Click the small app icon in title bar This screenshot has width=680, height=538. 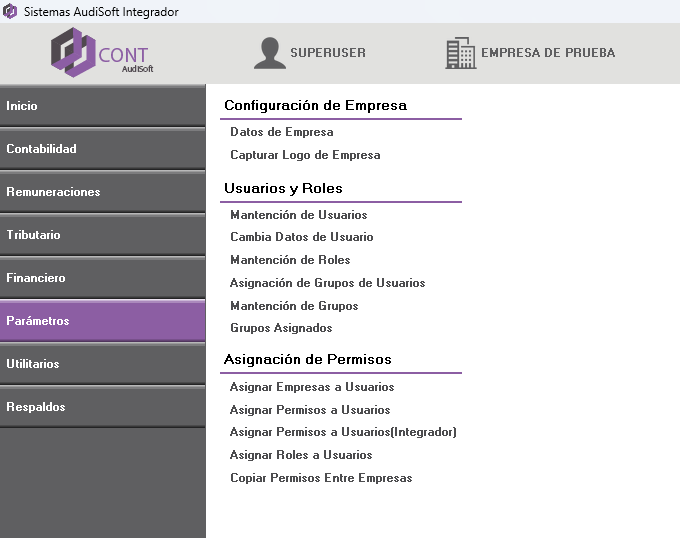tap(10, 10)
